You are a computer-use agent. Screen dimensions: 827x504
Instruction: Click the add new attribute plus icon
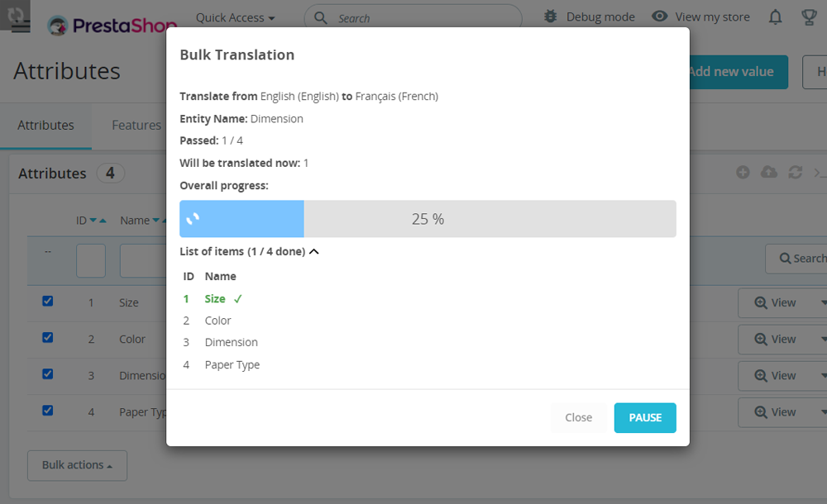pos(743,172)
